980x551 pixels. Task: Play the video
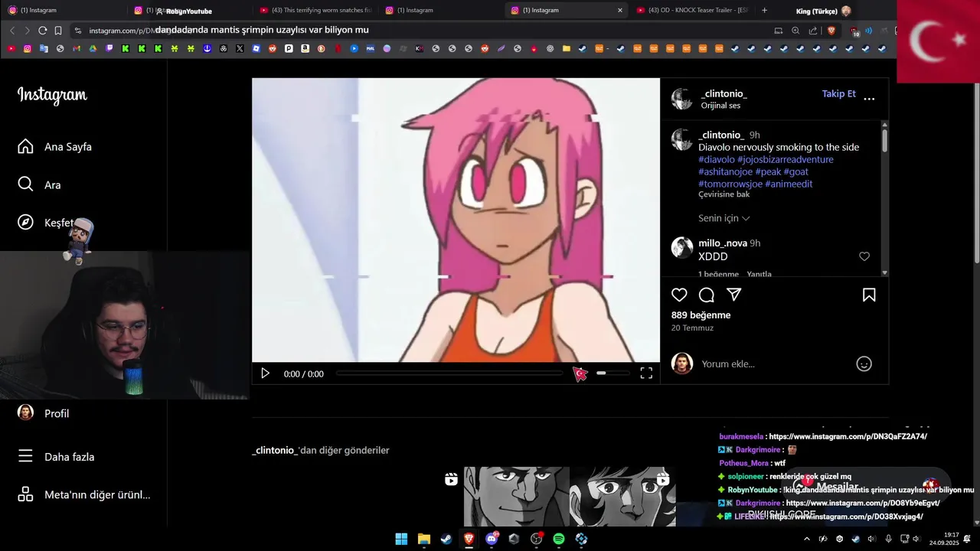coord(265,373)
